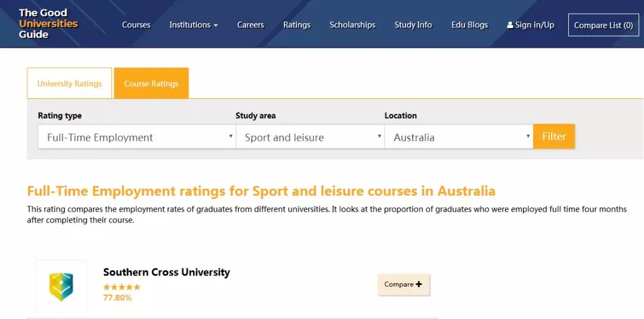The image size is (644, 319).
Task: Click the Southern Cross University logo thumbnail
Action: pyautogui.click(x=61, y=286)
